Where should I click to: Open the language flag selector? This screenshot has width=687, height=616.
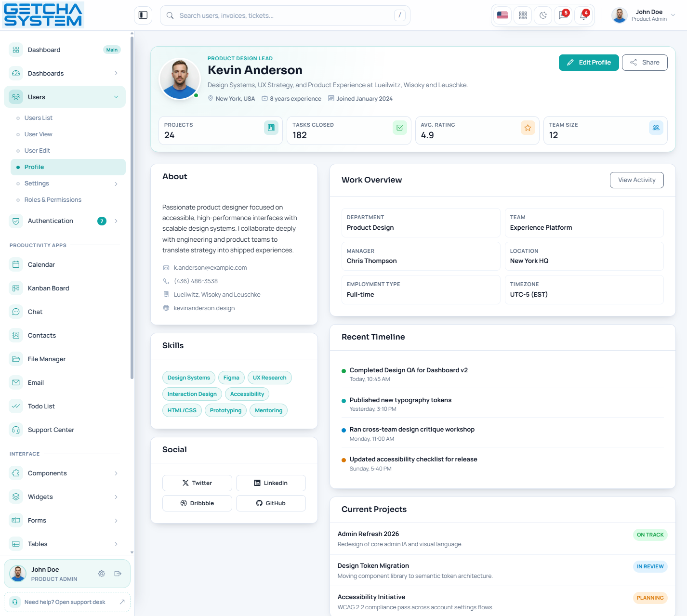coord(502,15)
